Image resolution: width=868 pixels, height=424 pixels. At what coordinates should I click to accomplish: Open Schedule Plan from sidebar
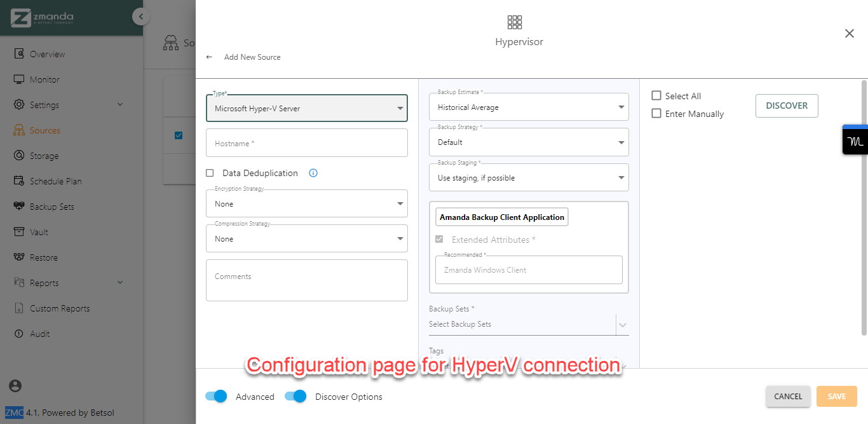[56, 181]
